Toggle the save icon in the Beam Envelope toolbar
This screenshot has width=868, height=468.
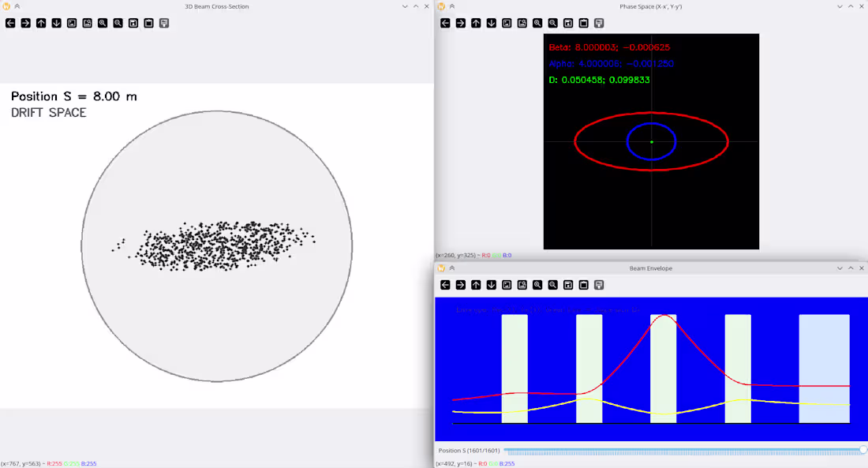(568, 285)
